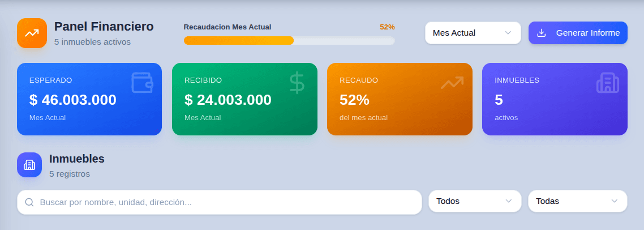
Task: Open the Recaudo 52% card
Action: (400, 100)
